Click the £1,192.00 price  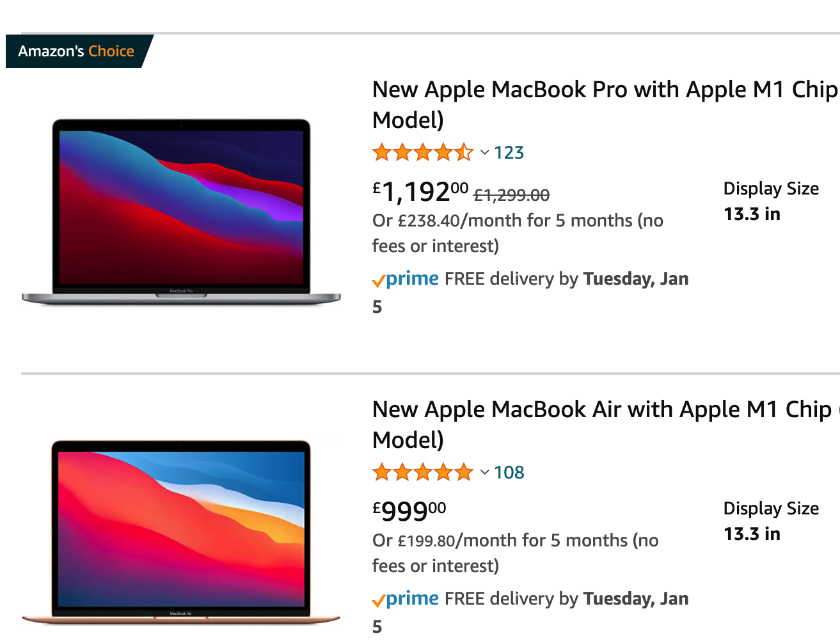point(420,191)
